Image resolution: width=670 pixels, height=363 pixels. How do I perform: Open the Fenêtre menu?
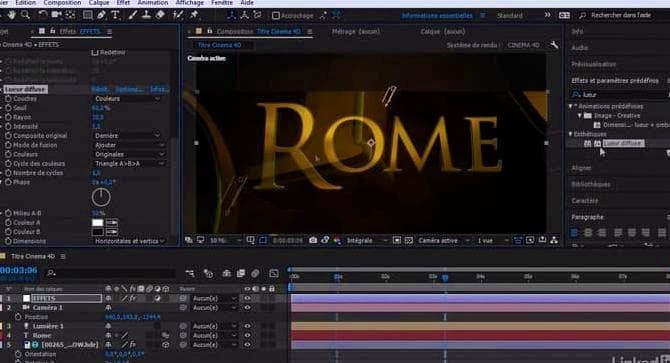pyautogui.click(x=222, y=3)
